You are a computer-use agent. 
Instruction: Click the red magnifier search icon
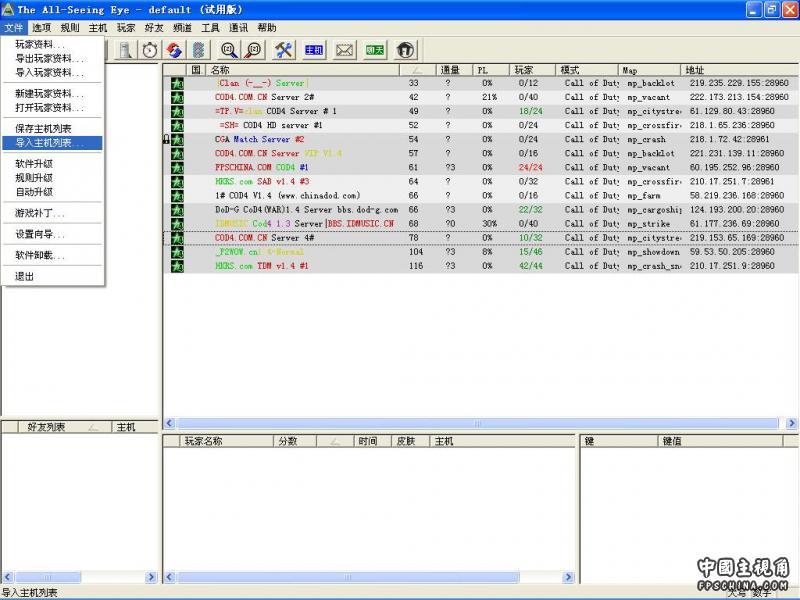coord(254,50)
